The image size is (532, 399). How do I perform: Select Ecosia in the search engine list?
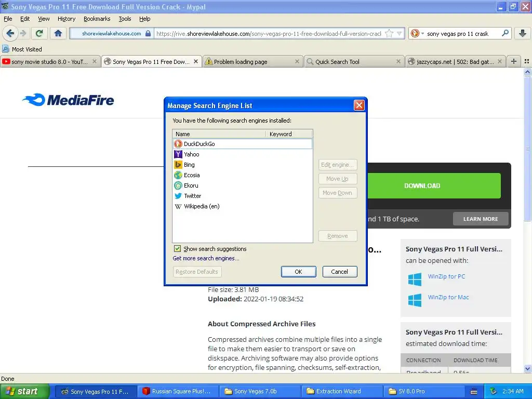tap(243, 175)
